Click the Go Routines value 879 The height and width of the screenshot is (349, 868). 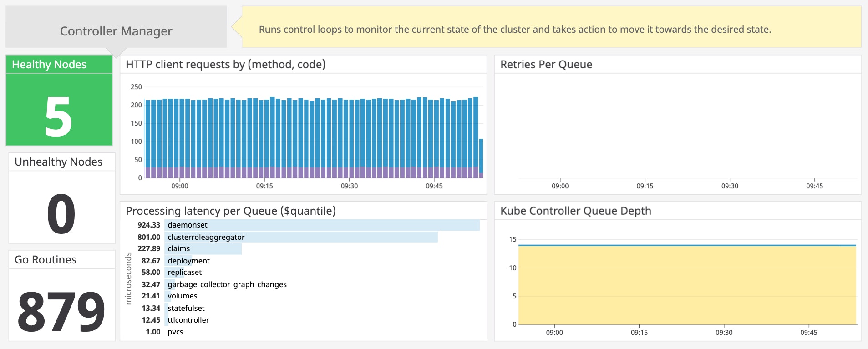click(61, 312)
